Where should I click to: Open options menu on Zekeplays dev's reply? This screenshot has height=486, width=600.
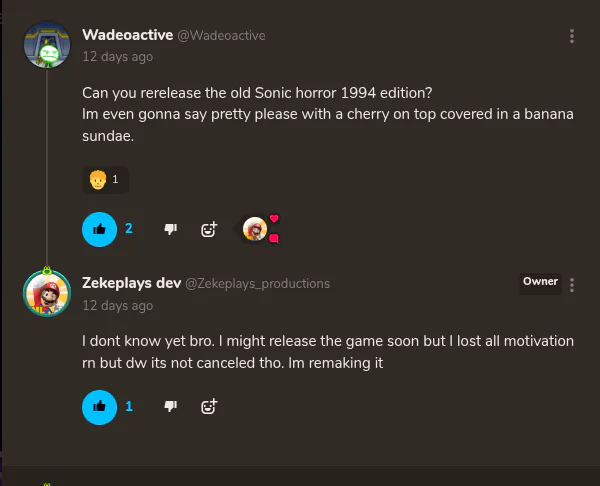click(x=572, y=284)
